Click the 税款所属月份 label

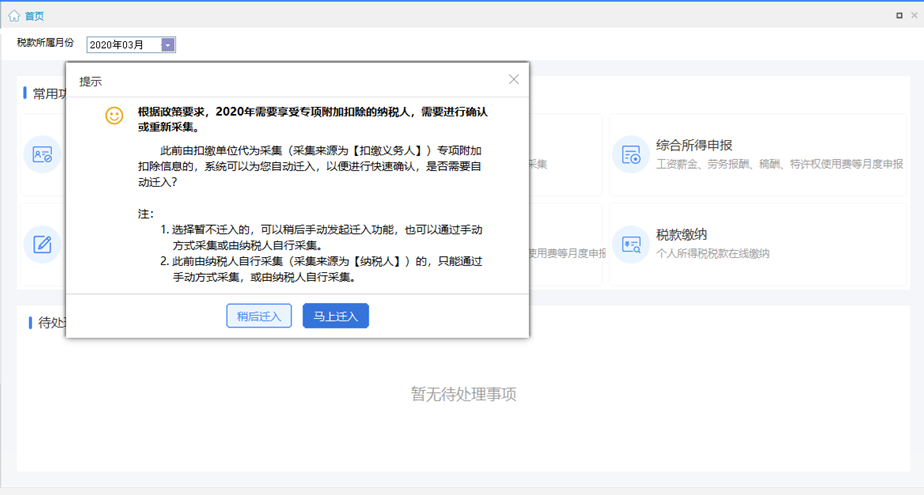tap(46, 43)
